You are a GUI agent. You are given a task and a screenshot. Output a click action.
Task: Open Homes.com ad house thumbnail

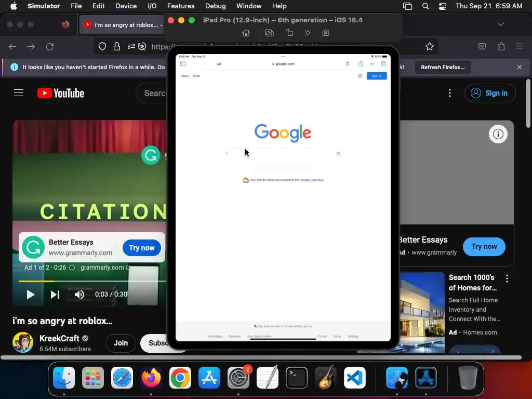point(422,312)
